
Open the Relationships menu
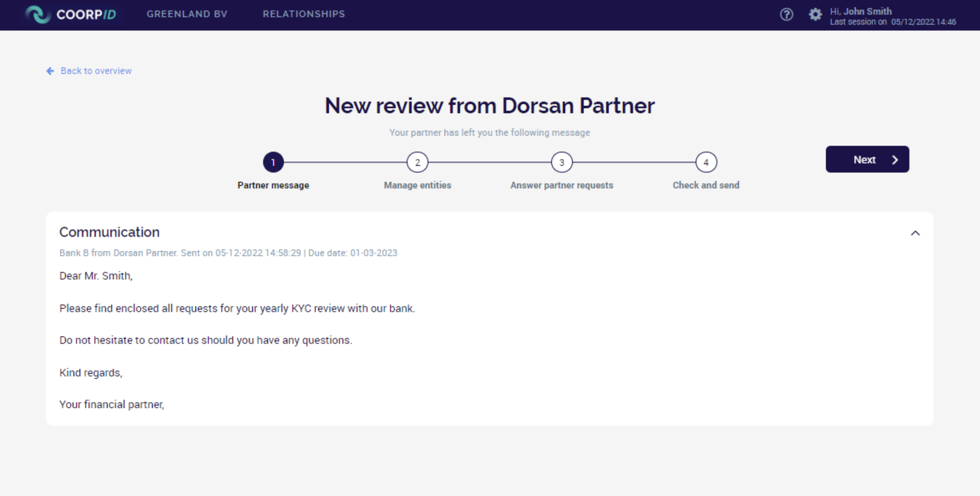pos(304,14)
